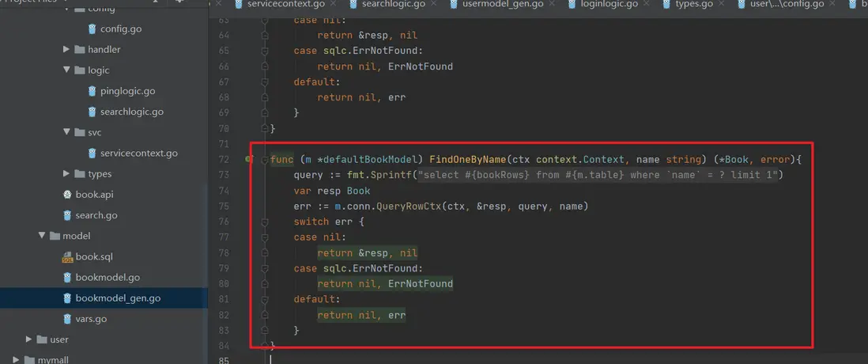Click the gopher icon on the types.go tab
Viewport: 868px width, 364px height.
(x=666, y=4)
